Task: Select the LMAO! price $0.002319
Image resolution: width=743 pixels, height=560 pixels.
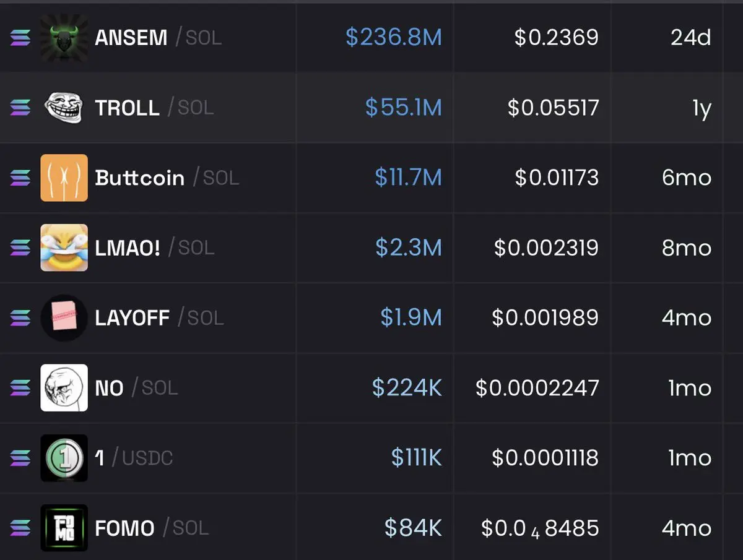Action: click(546, 248)
